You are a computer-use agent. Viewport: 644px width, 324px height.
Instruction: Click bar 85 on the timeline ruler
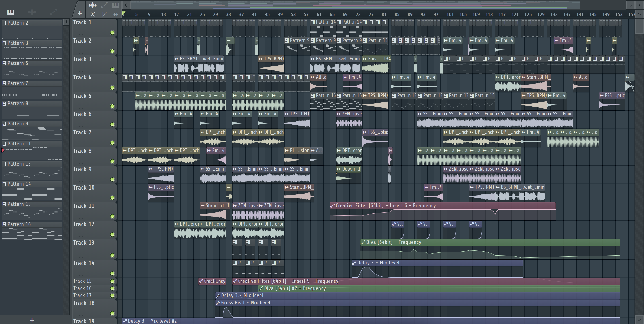pos(397,15)
